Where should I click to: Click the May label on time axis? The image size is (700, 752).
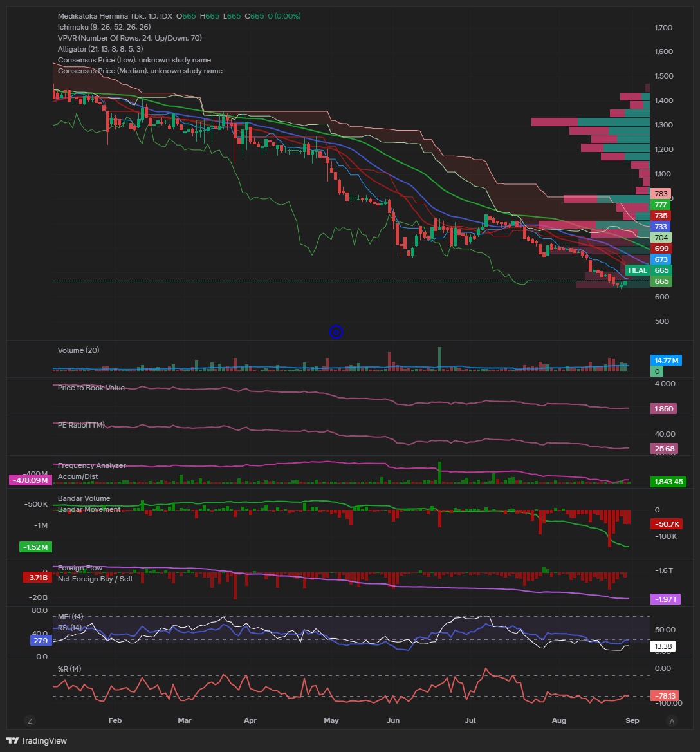click(331, 720)
